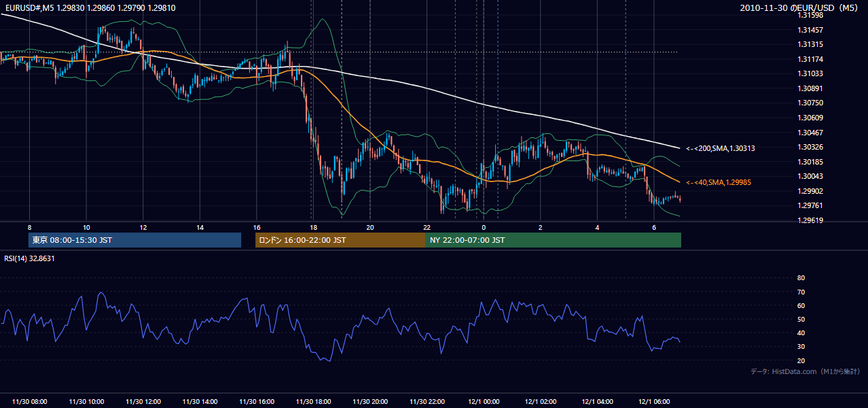Click price axis value 1.30185

click(810, 162)
